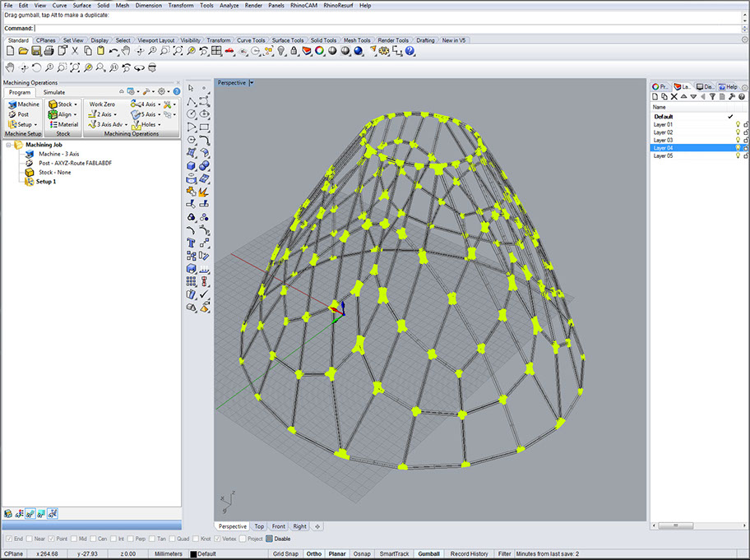Click the green checkmark Check objects icon
Viewport: 750px width, 560px height.
(204, 294)
